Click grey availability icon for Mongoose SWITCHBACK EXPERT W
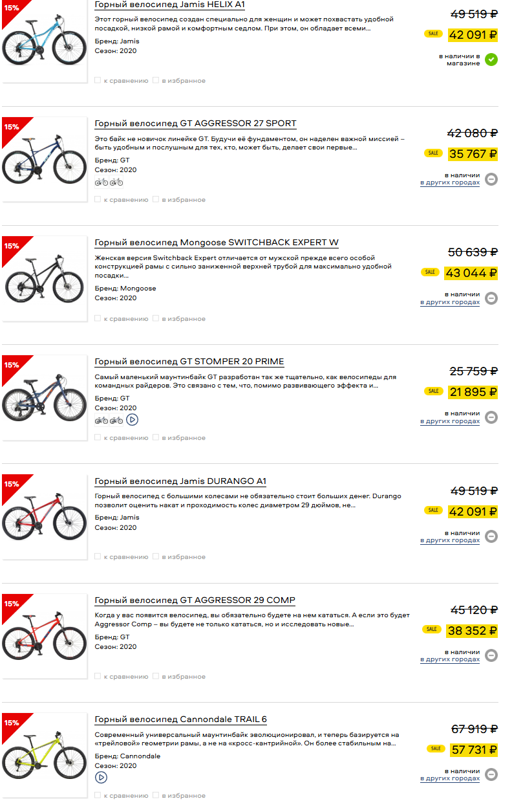This screenshot has height=812, width=512. [x=491, y=298]
